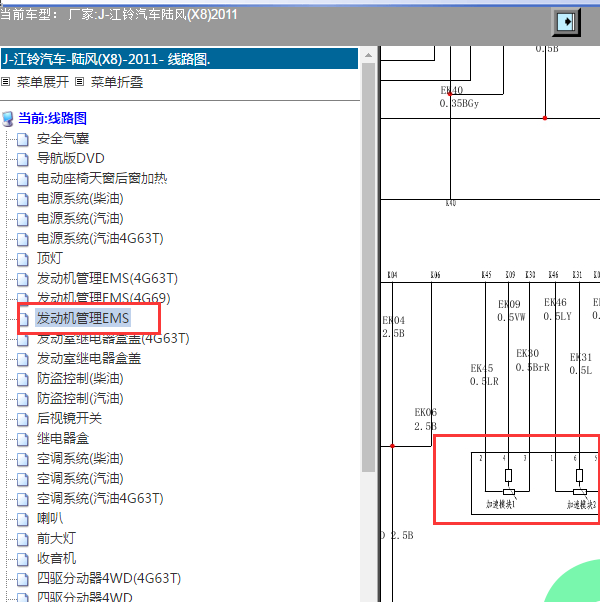Click the computer icon next to 当前:线路图

pyautogui.click(x=8, y=119)
